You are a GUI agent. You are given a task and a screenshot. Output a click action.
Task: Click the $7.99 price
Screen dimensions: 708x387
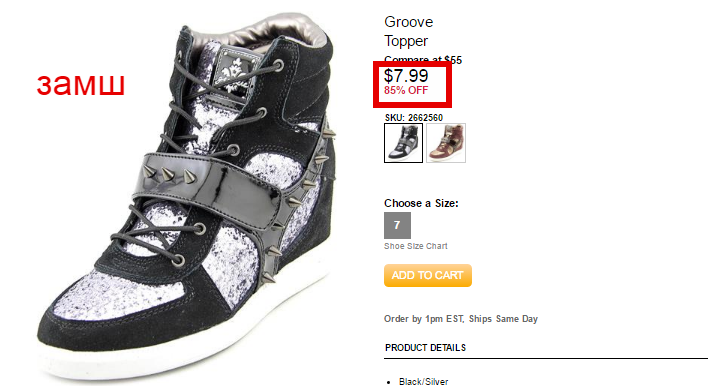point(406,75)
